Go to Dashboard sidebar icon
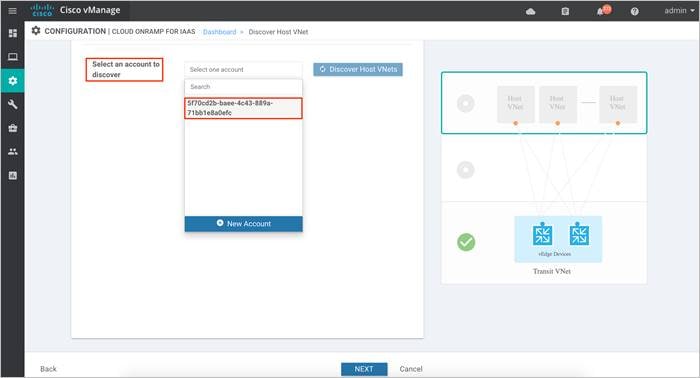700x378 pixels. [12, 33]
